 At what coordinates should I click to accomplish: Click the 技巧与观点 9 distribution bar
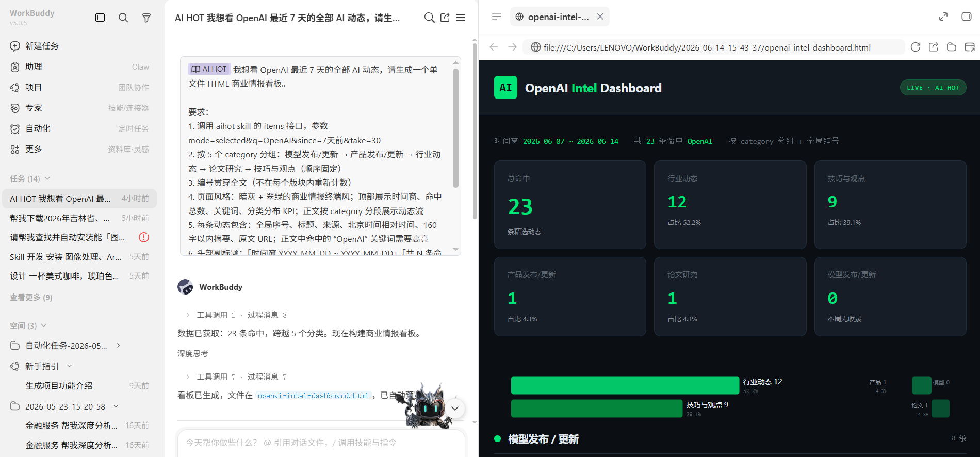597,409
